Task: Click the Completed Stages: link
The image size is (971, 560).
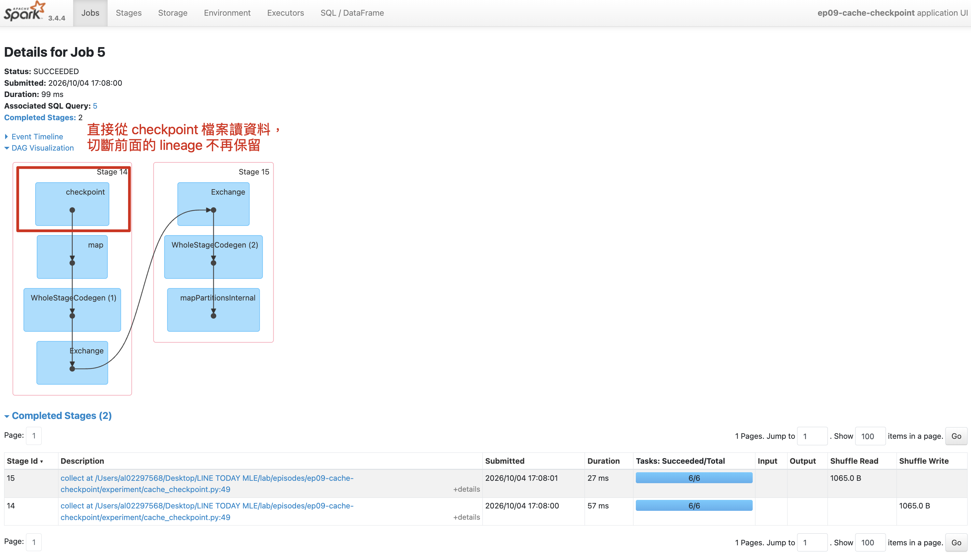Action: pyautogui.click(x=40, y=117)
